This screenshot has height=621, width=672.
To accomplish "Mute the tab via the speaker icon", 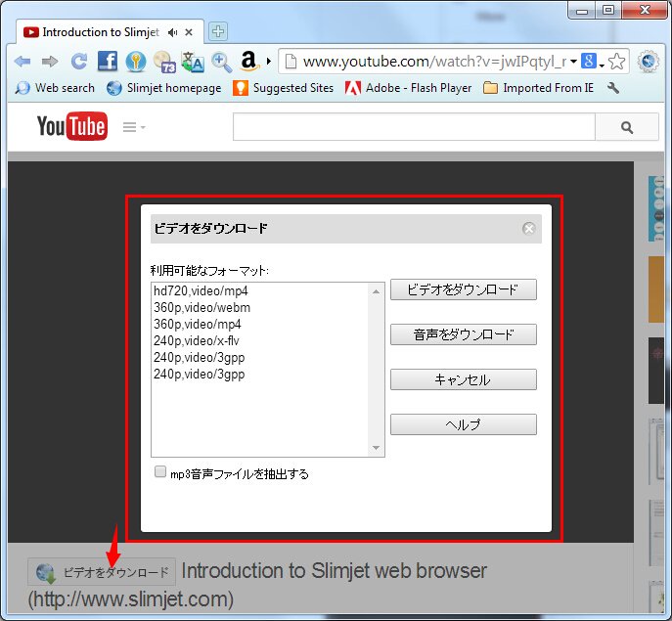I will pos(173,32).
